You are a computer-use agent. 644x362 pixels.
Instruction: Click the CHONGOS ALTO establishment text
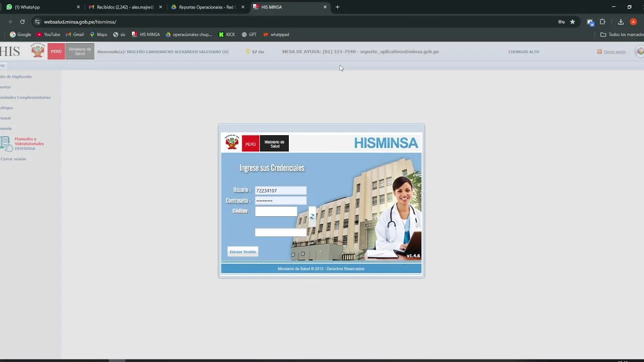[x=524, y=52]
